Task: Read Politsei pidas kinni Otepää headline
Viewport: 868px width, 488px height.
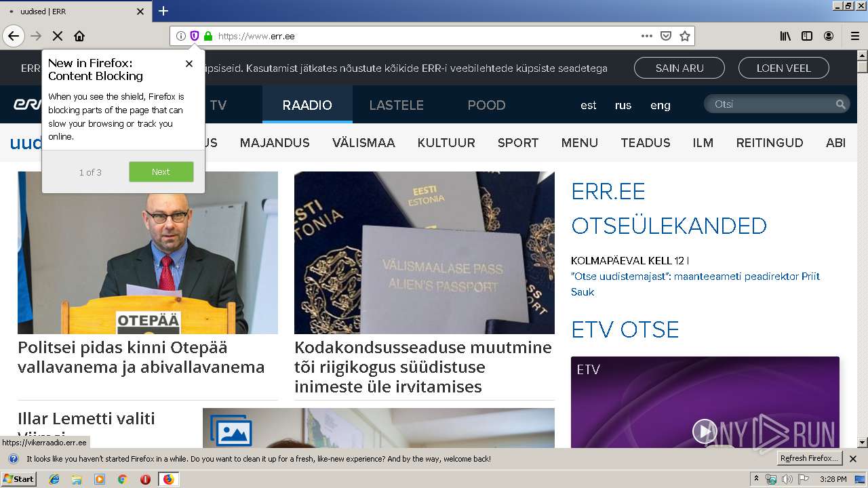Action: [x=141, y=357]
